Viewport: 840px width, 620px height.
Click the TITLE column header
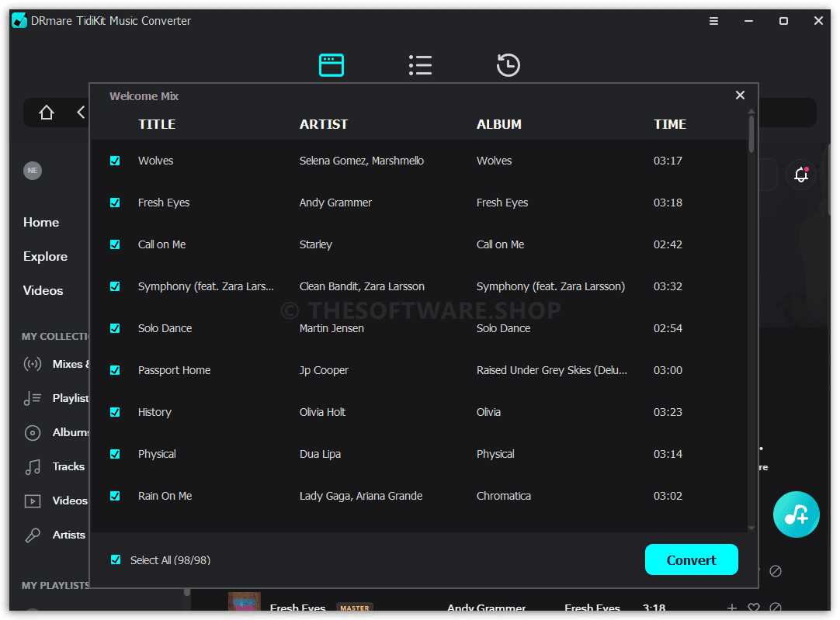(156, 124)
